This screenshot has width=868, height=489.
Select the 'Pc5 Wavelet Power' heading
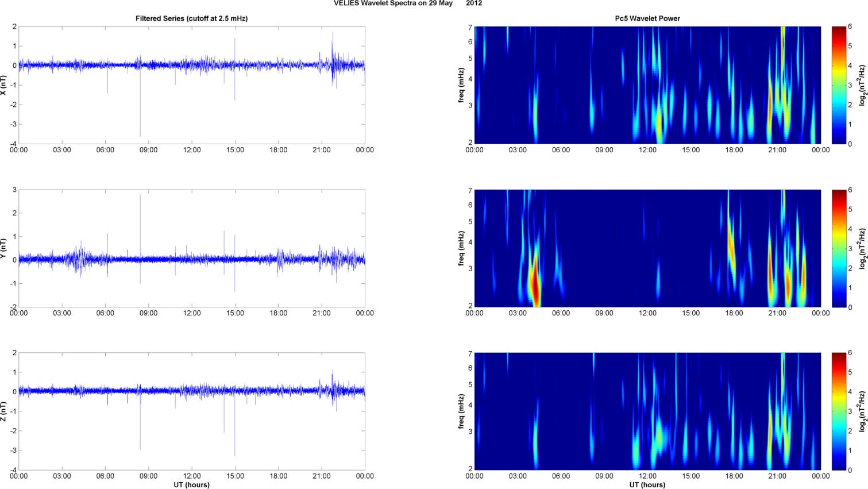[x=647, y=18]
